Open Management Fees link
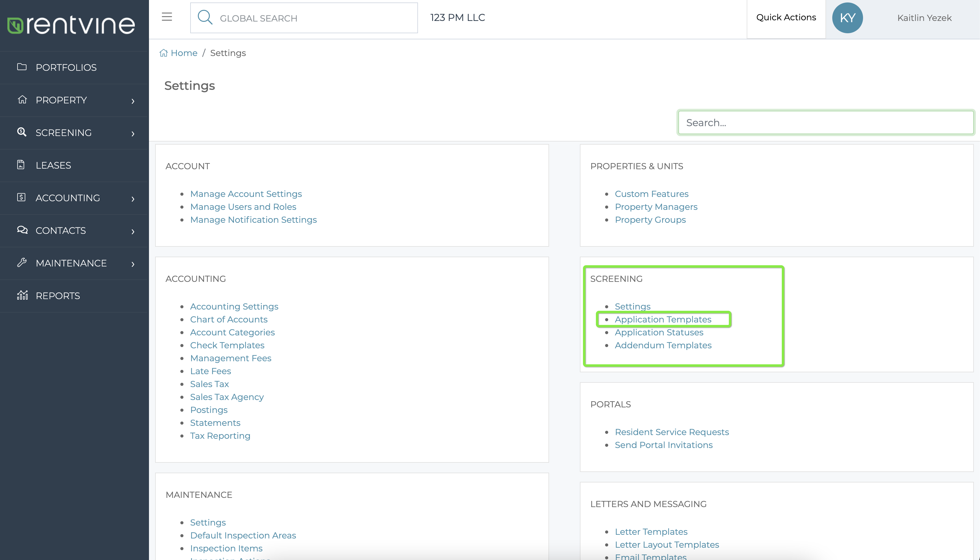This screenshot has width=980, height=560. tap(231, 358)
